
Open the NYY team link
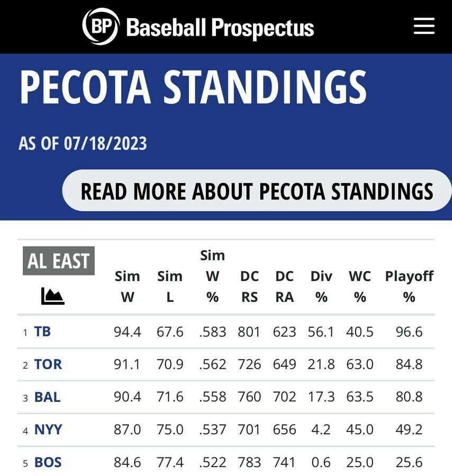coord(48,429)
